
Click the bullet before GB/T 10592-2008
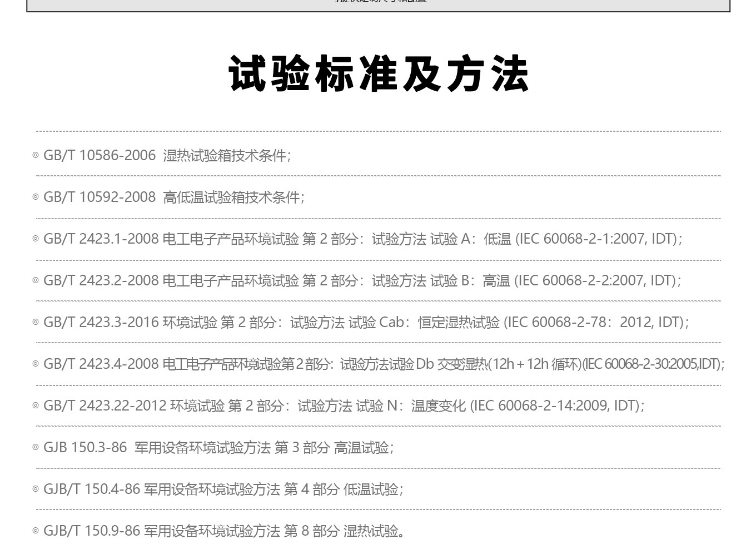[36, 197]
